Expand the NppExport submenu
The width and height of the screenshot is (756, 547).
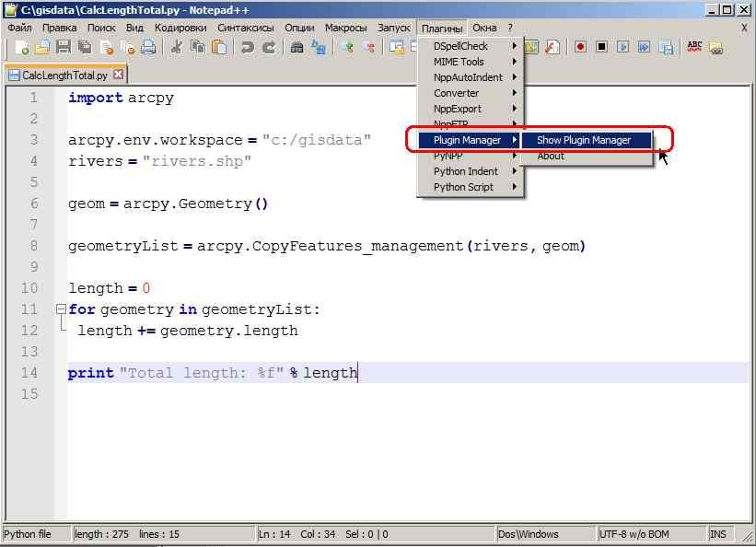[x=471, y=109]
